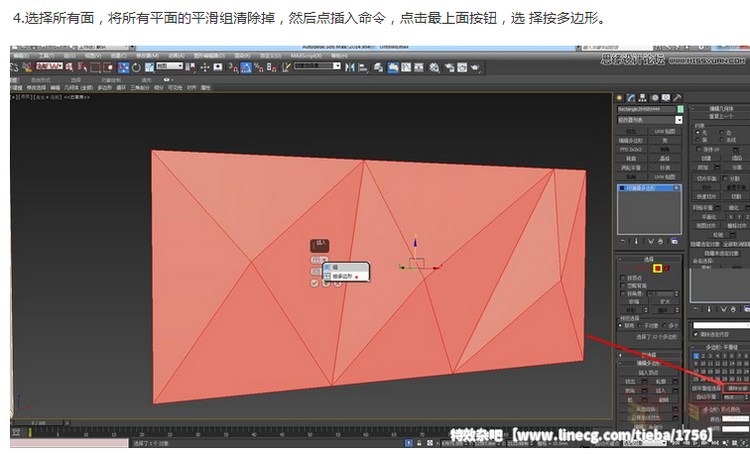Click the Pin Stack icon below modifier stack
Viewport: 750px width, 454px height.
pyautogui.click(x=623, y=242)
